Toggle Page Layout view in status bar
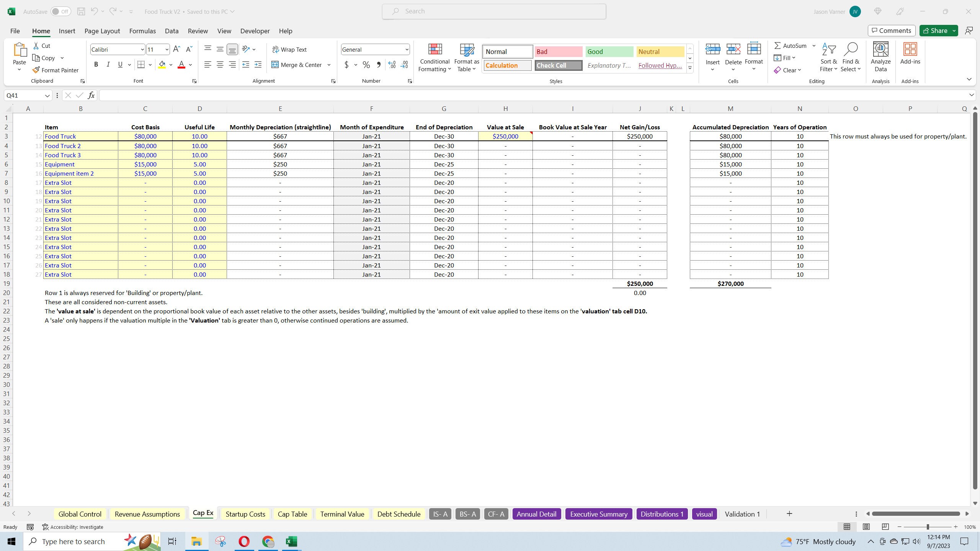 click(866, 527)
